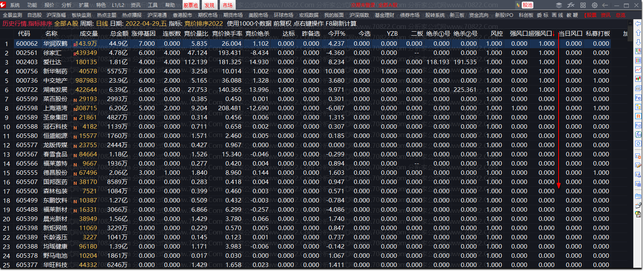This screenshot has height=271, width=644.
Task: Open the 工具 menu
Action: point(153,5)
